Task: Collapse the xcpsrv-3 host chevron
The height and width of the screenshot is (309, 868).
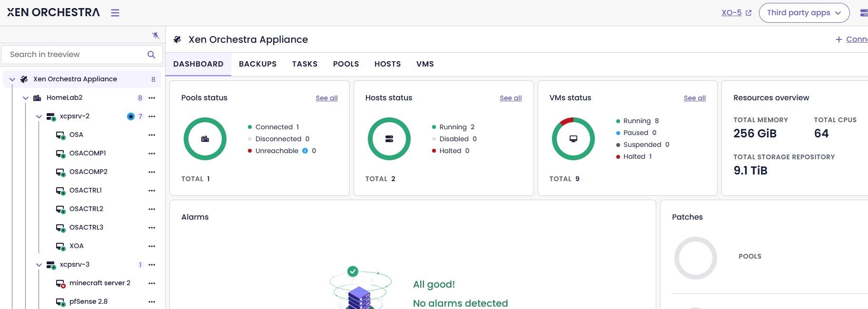Action: (x=39, y=265)
